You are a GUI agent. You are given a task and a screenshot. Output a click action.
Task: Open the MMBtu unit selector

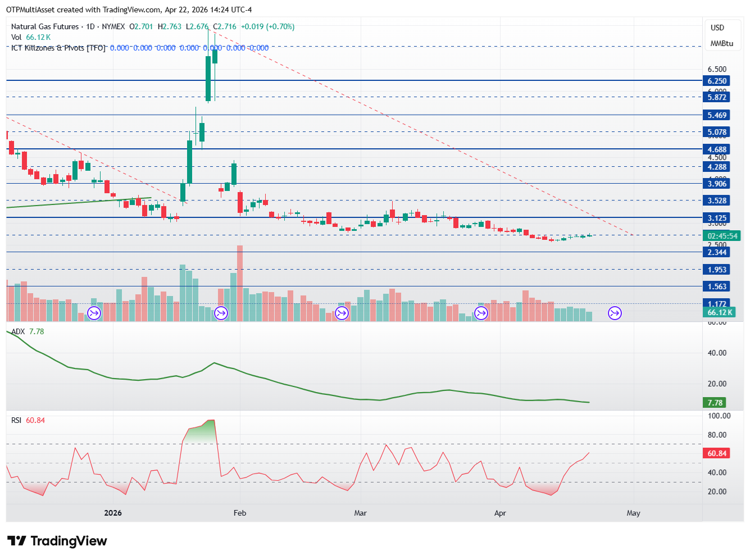pos(721,43)
